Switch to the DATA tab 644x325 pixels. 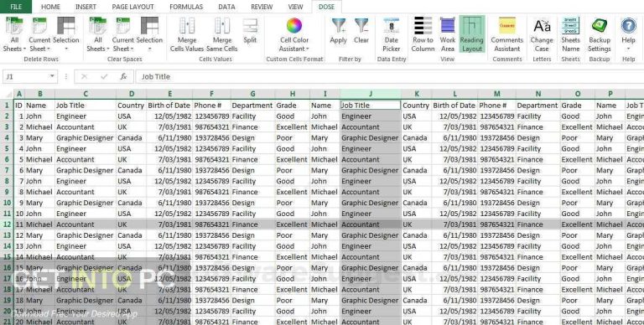tap(226, 7)
